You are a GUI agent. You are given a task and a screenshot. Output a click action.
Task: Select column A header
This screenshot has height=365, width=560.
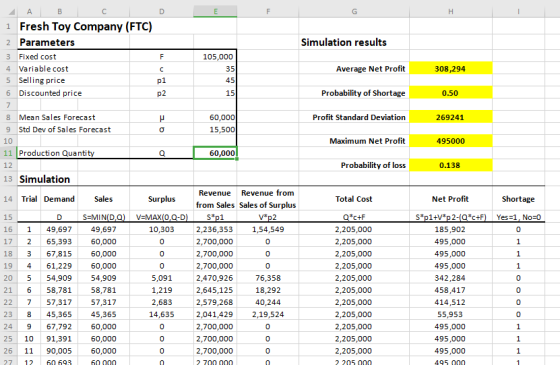[x=29, y=11]
